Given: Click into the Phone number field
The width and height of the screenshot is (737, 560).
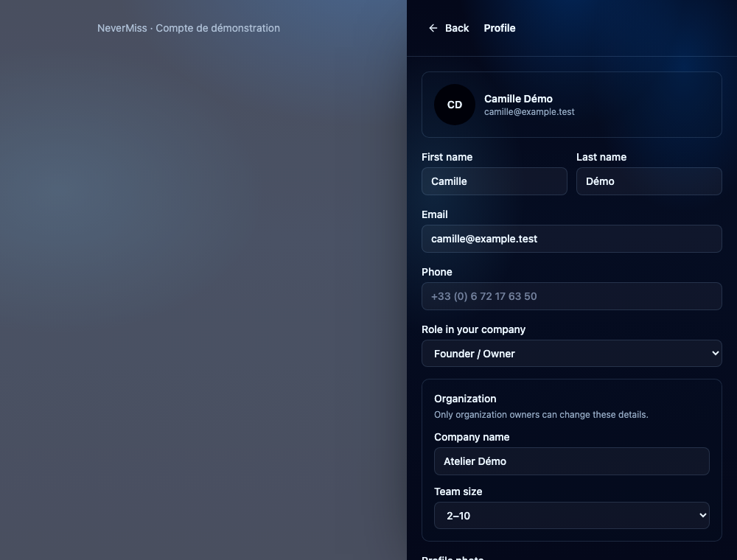Looking at the screenshot, I should point(572,296).
